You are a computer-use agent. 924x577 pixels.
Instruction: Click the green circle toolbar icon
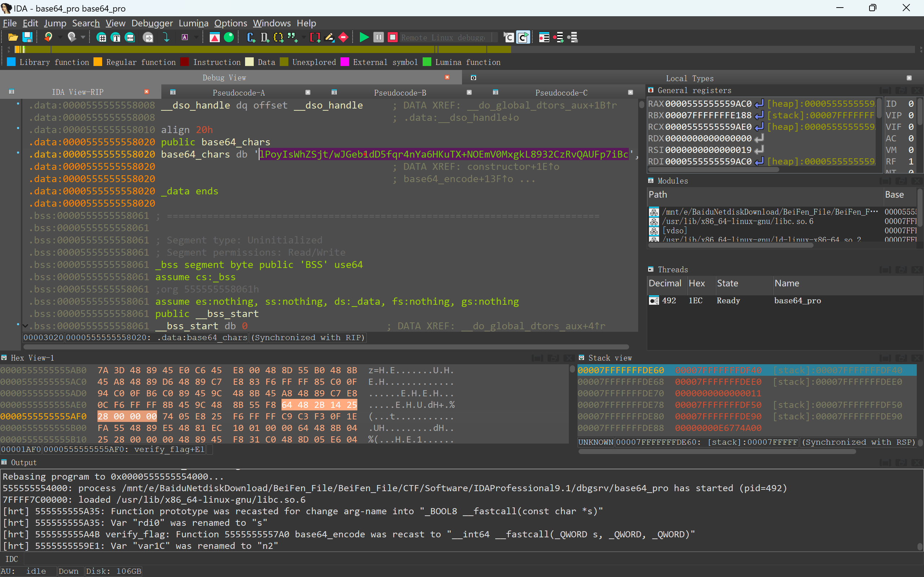tap(229, 38)
